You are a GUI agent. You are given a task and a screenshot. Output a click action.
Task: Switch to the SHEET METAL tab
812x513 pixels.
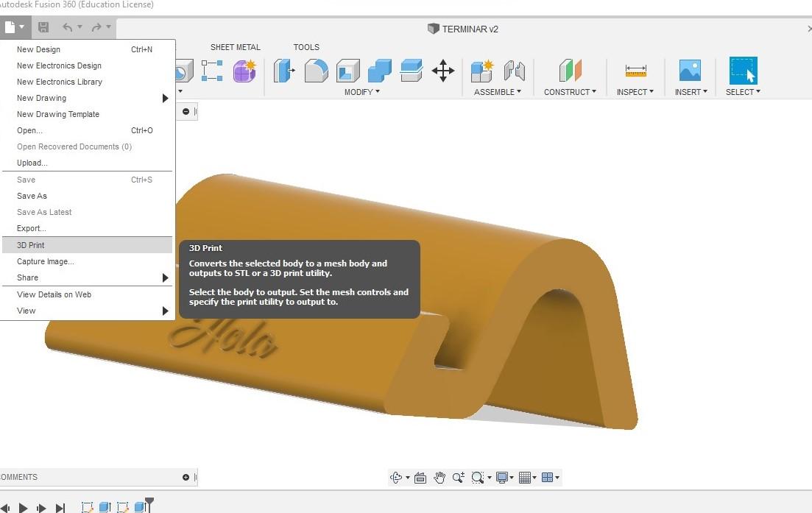pyautogui.click(x=235, y=47)
